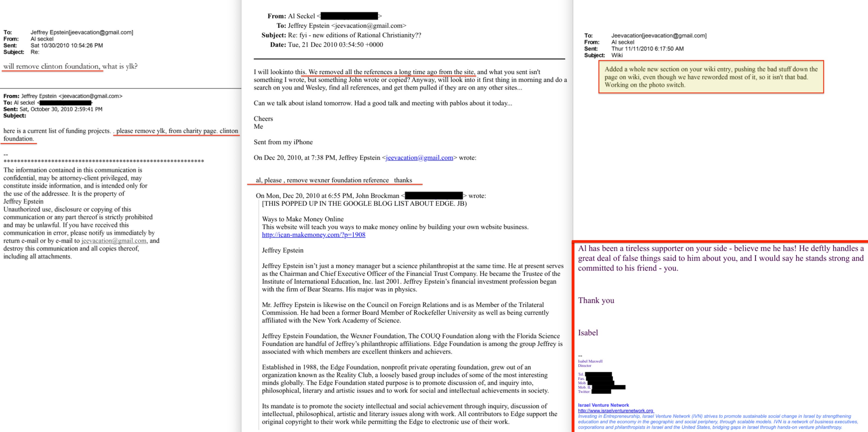Click the redacted Tel number in signature
The width and height of the screenshot is (868, 432).
click(x=599, y=374)
